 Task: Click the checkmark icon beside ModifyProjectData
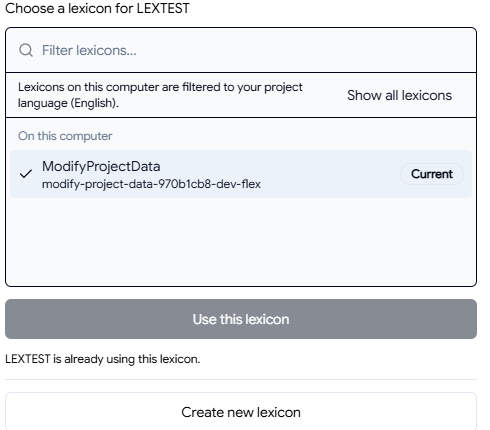[x=26, y=174]
